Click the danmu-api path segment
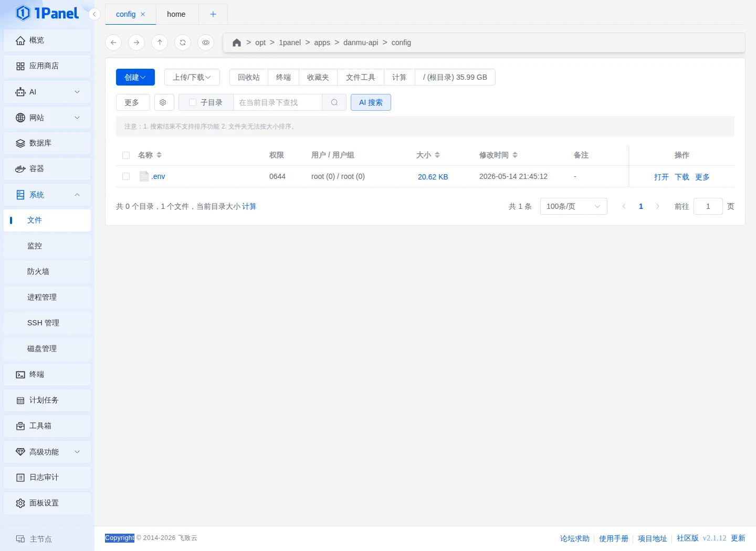Image resolution: width=756 pixels, height=551 pixels. (x=361, y=43)
